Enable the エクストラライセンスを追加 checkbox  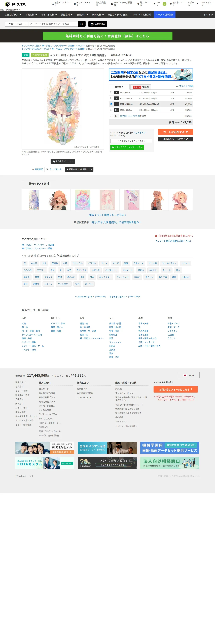tap(111, 116)
